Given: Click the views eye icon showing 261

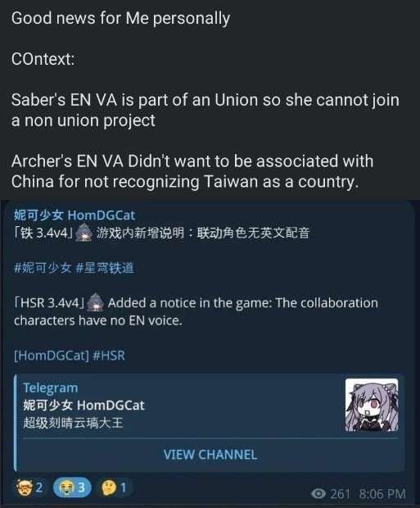Looking at the screenshot, I should click(x=318, y=494).
